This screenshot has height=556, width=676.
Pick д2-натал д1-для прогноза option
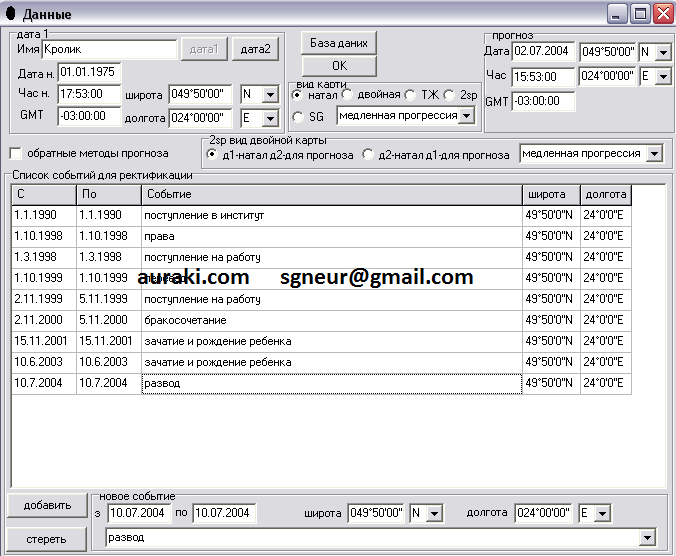[x=369, y=154]
